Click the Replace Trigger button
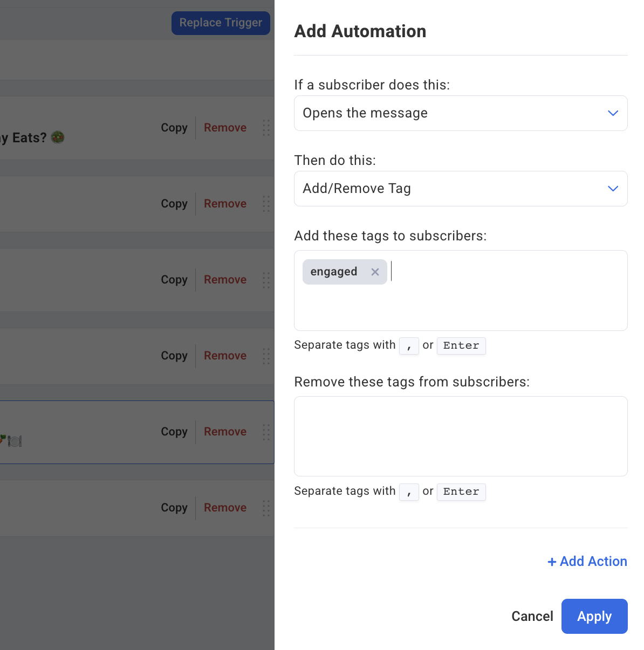The image size is (644, 650). pos(221,23)
